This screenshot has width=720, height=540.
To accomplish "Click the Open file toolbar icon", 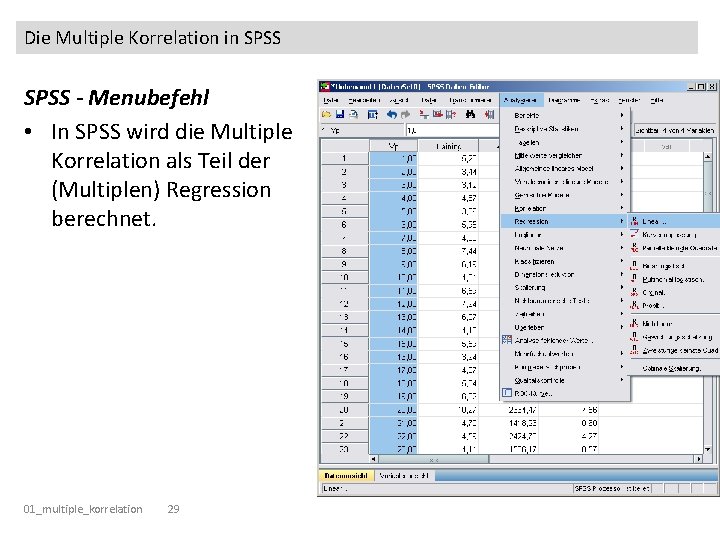I will pyautogui.click(x=326, y=114).
